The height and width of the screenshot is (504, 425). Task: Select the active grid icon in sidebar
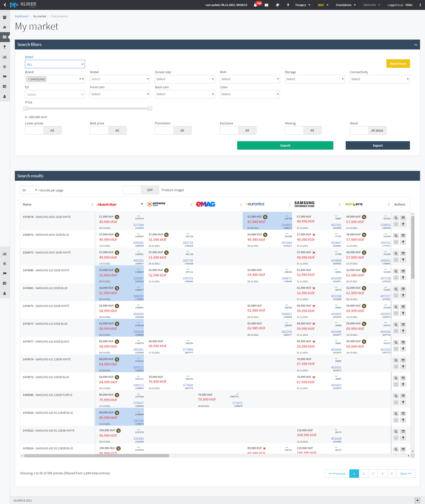[x=4, y=37]
